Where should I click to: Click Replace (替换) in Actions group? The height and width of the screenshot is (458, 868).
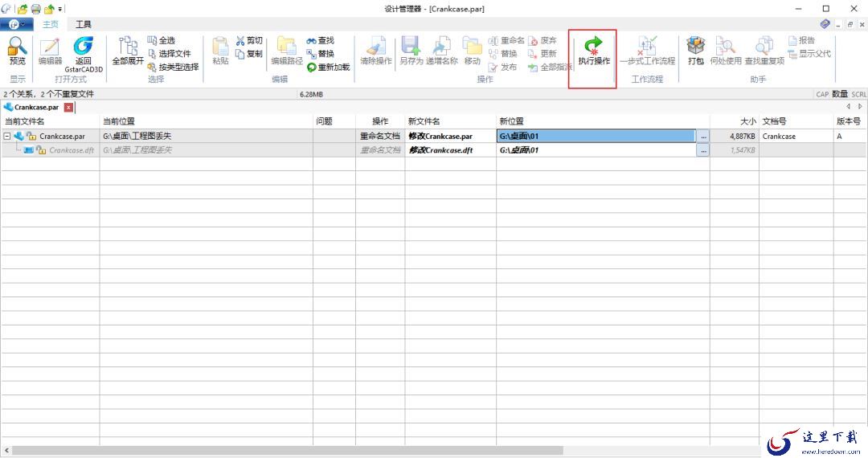tap(502, 54)
